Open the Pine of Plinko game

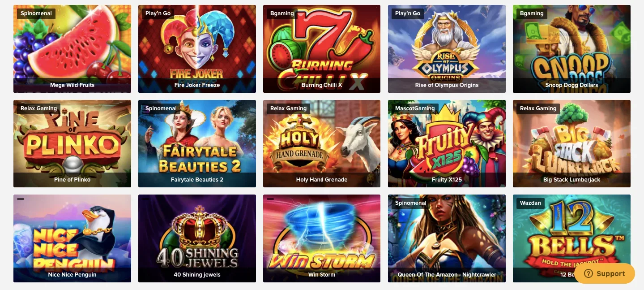(72, 143)
